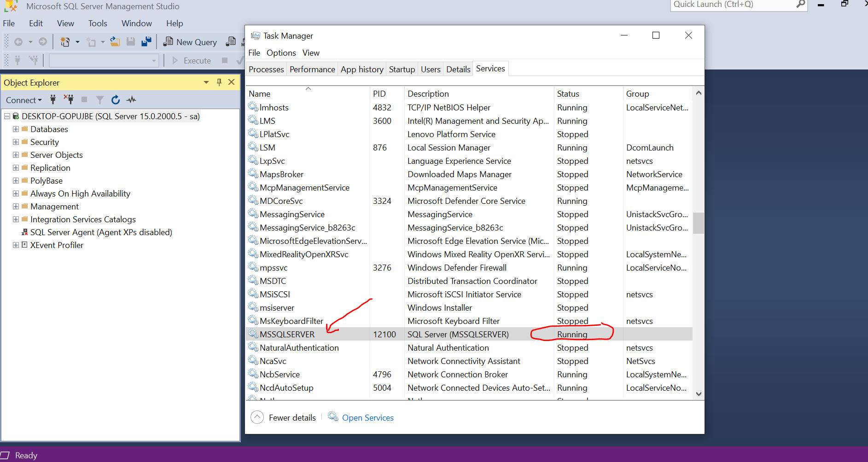Click the Quick Launch search magnifier icon
Viewport: 868px width, 462px height.
point(801,4)
